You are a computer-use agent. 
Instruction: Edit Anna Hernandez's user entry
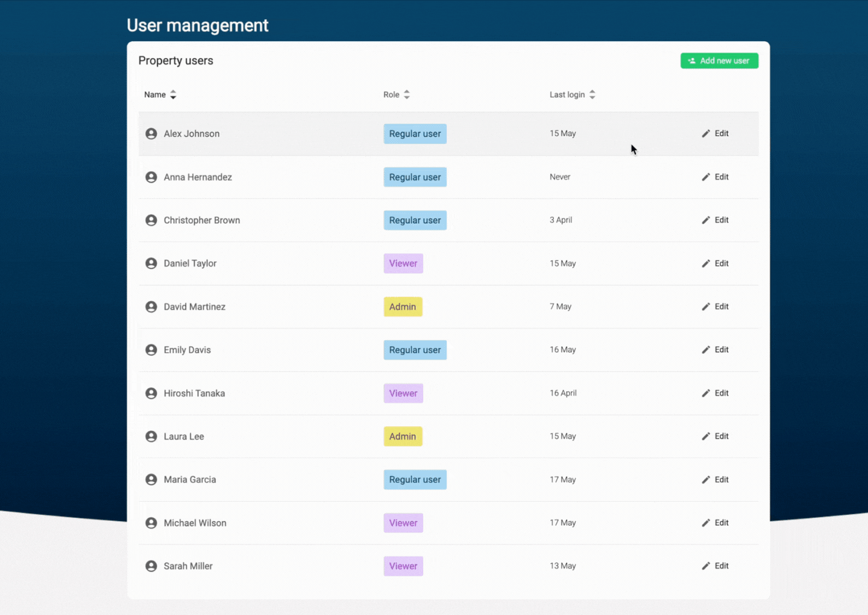coord(715,177)
